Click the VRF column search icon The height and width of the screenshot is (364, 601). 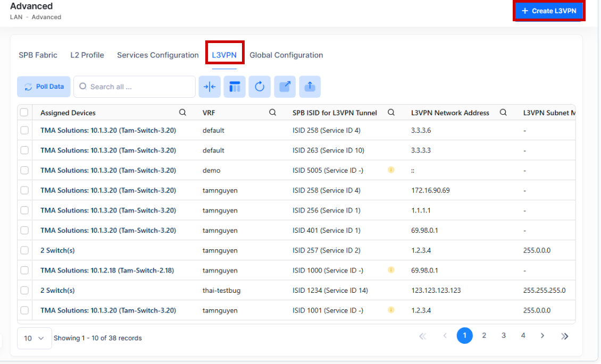pos(272,112)
